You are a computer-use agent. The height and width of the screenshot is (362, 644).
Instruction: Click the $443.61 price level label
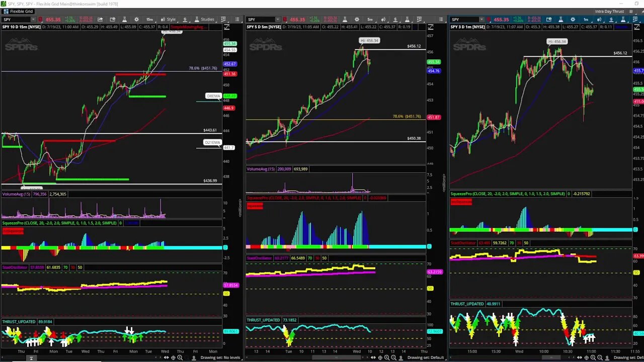(210, 130)
